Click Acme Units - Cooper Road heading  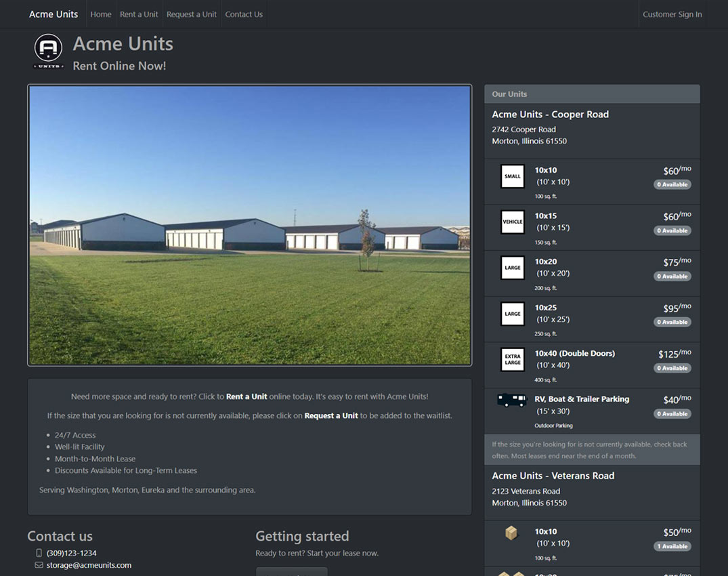(550, 115)
